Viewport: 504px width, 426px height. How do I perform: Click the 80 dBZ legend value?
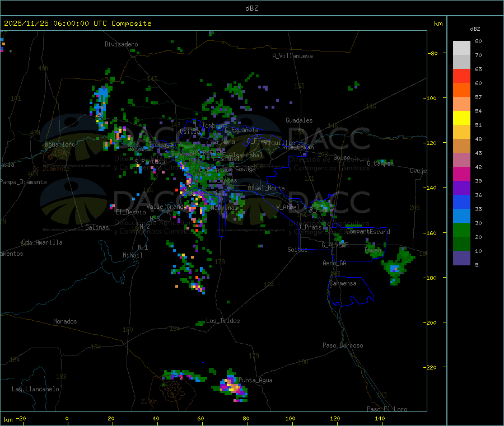click(x=478, y=41)
